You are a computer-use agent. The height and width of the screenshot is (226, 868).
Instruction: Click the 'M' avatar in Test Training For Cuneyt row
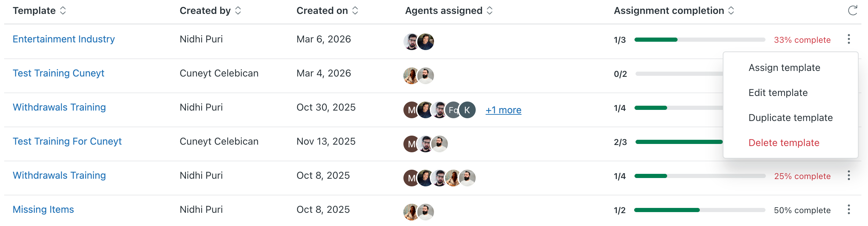click(x=411, y=144)
